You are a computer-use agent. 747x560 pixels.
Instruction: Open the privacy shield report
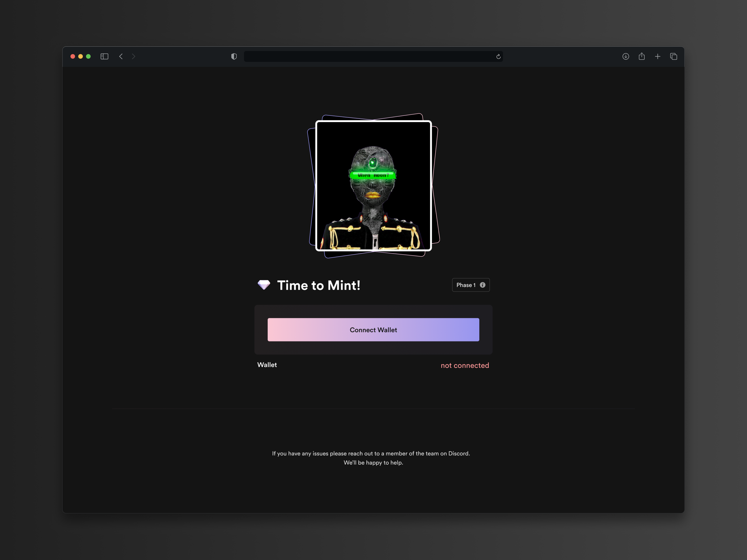pyautogui.click(x=234, y=56)
